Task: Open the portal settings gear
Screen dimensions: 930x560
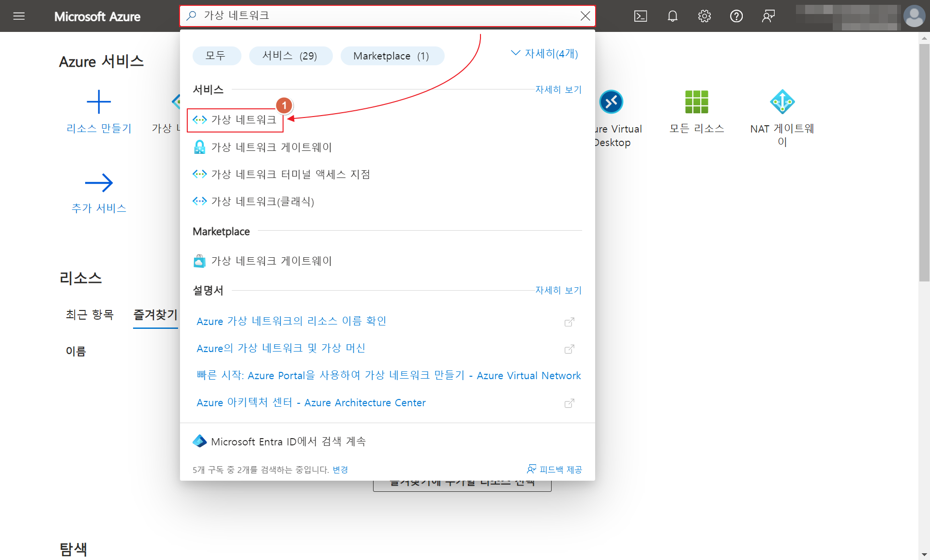Action: pyautogui.click(x=704, y=16)
